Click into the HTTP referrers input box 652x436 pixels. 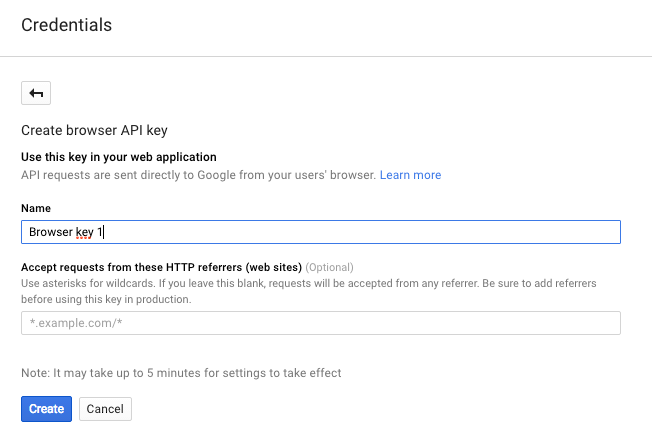[321, 323]
